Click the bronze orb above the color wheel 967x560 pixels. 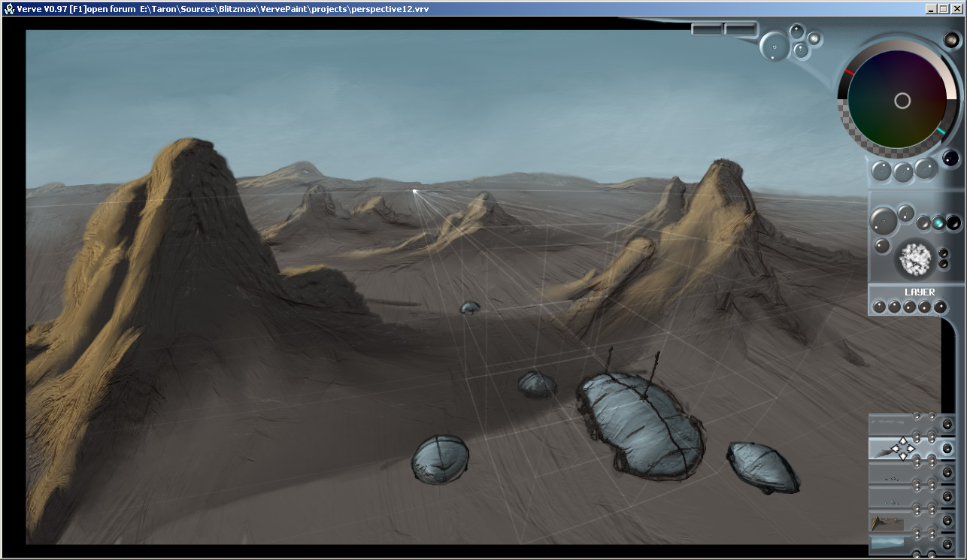952,39
